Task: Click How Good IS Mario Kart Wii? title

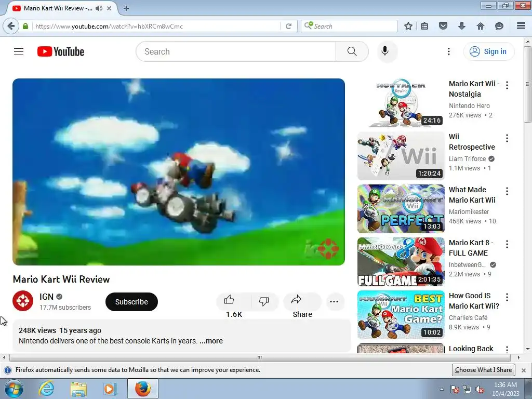Action: click(x=474, y=301)
